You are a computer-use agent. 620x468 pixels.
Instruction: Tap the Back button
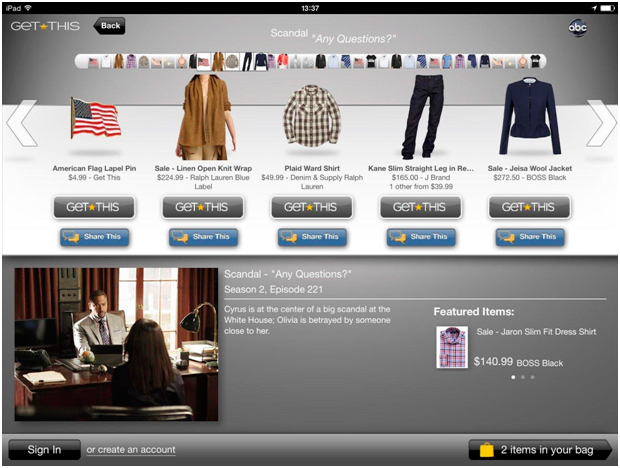click(x=110, y=26)
